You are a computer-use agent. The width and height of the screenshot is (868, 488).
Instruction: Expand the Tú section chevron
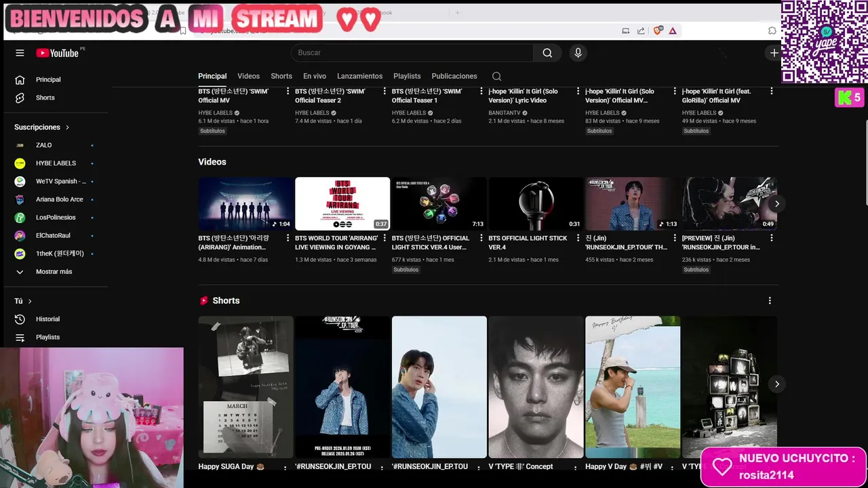[30, 301]
